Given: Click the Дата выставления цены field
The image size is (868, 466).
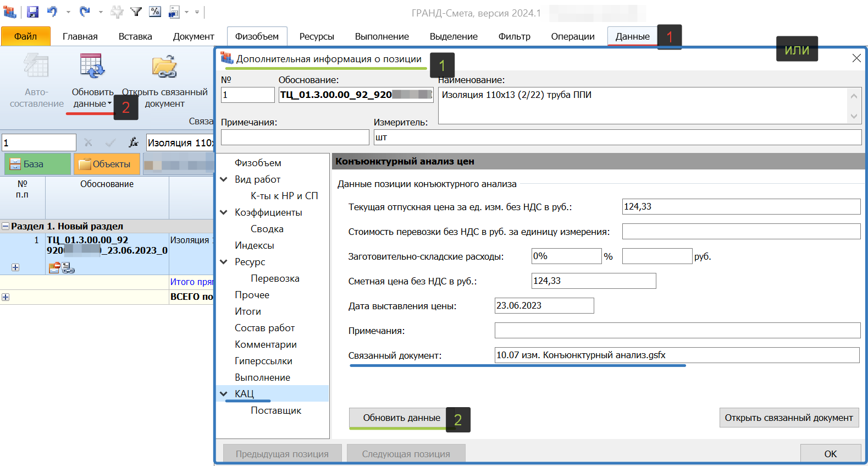Looking at the screenshot, I should pos(544,306).
